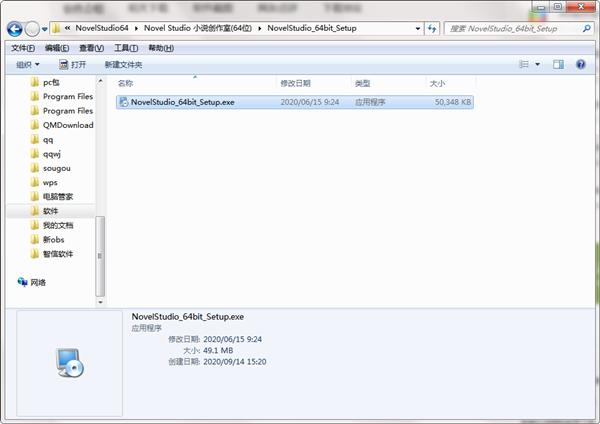Expand arrow after NovelStudio64 breadcrumb

click(x=136, y=29)
